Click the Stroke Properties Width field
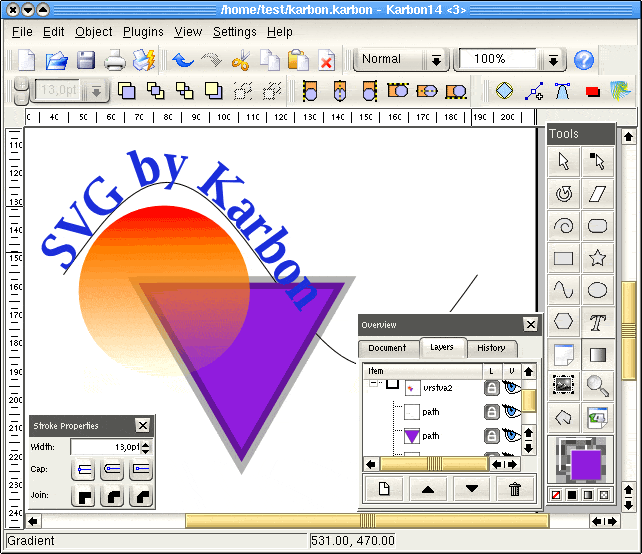This screenshot has width=642, height=554. (x=106, y=447)
